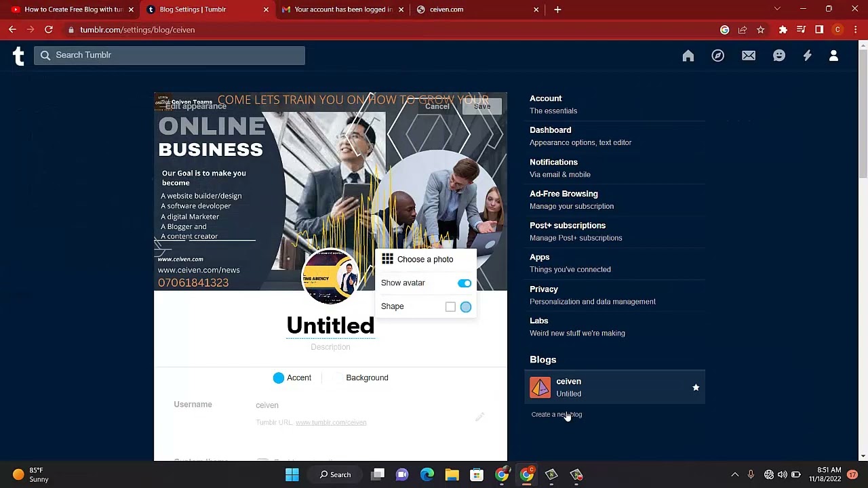Click the circular avatar image on header

[330, 277]
